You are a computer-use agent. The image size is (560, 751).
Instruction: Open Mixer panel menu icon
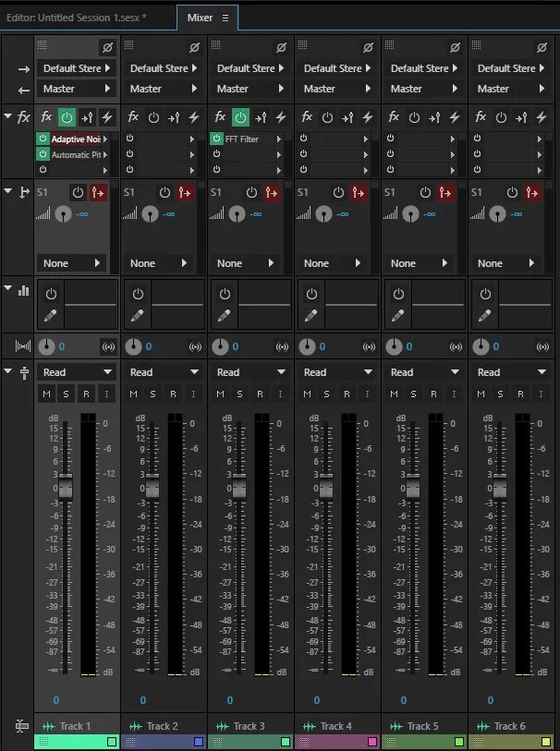click(225, 18)
